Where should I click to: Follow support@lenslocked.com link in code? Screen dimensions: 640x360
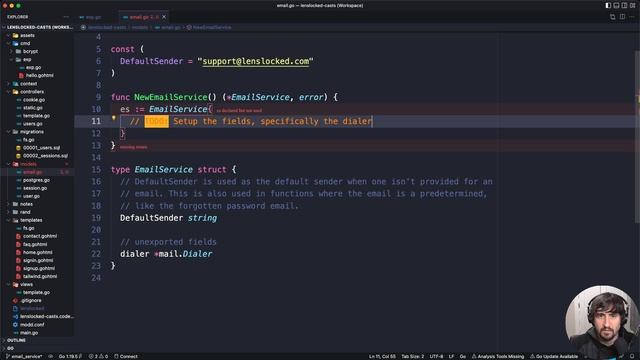[256, 61]
